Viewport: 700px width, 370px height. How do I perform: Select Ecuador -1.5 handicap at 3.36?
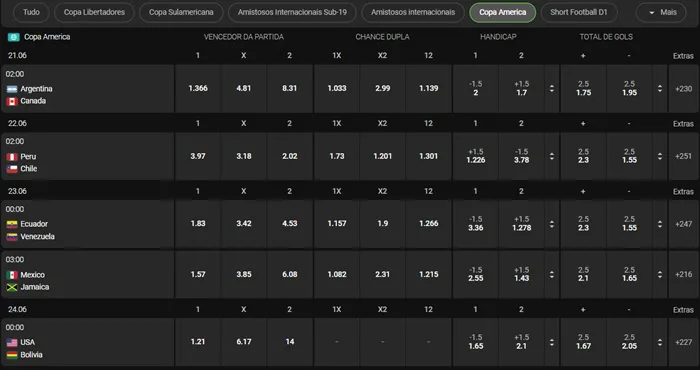(x=475, y=224)
